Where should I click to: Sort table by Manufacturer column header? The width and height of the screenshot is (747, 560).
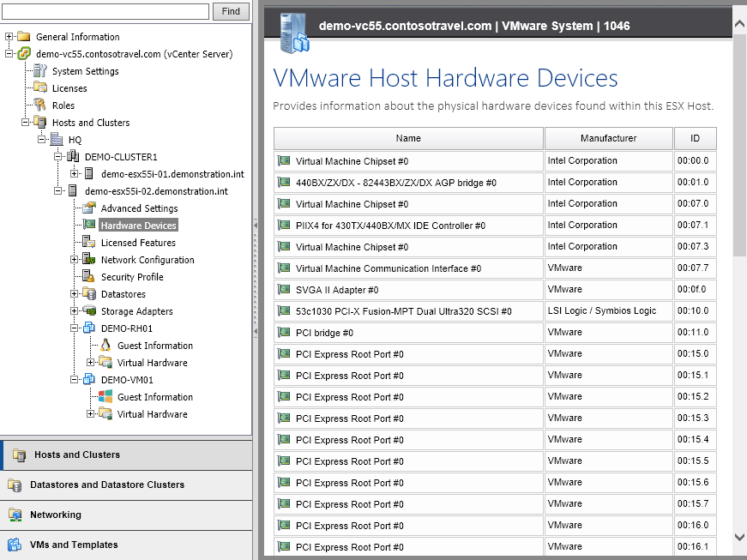point(608,138)
